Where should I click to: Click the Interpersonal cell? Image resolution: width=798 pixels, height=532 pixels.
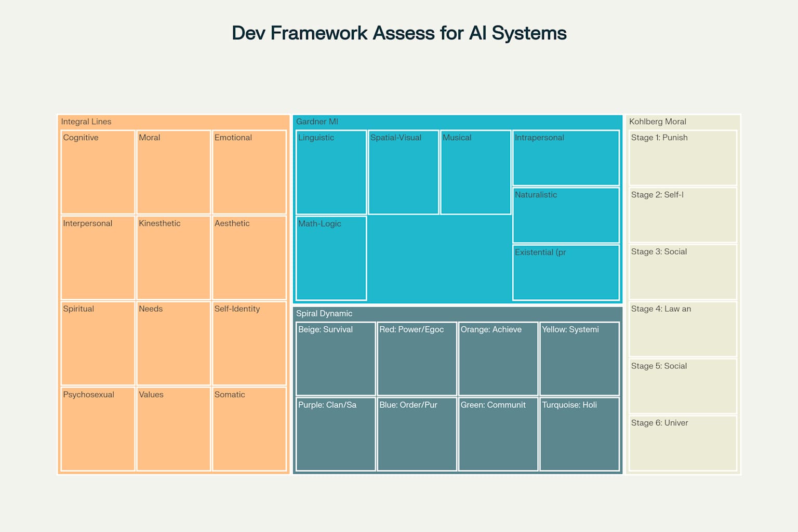click(x=98, y=258)
